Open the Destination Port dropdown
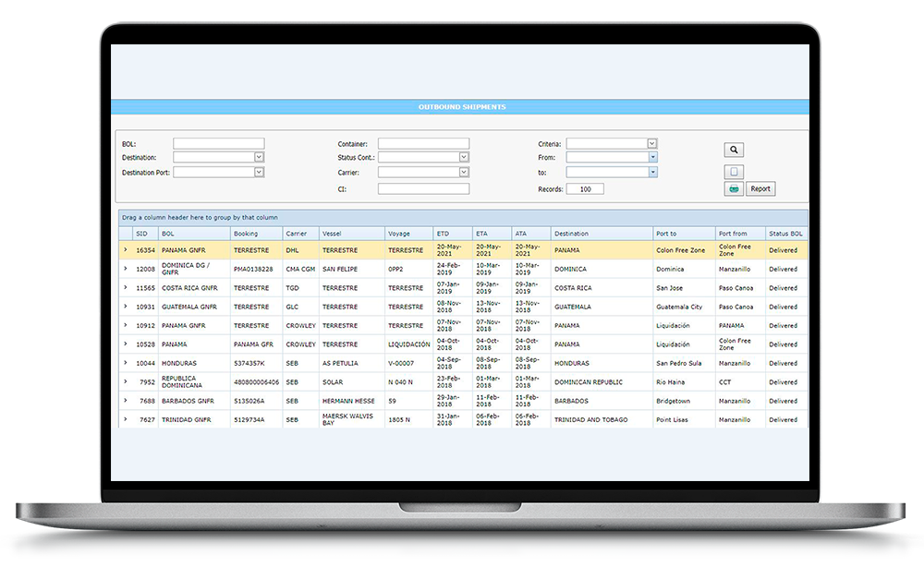 tap(259, 172)
